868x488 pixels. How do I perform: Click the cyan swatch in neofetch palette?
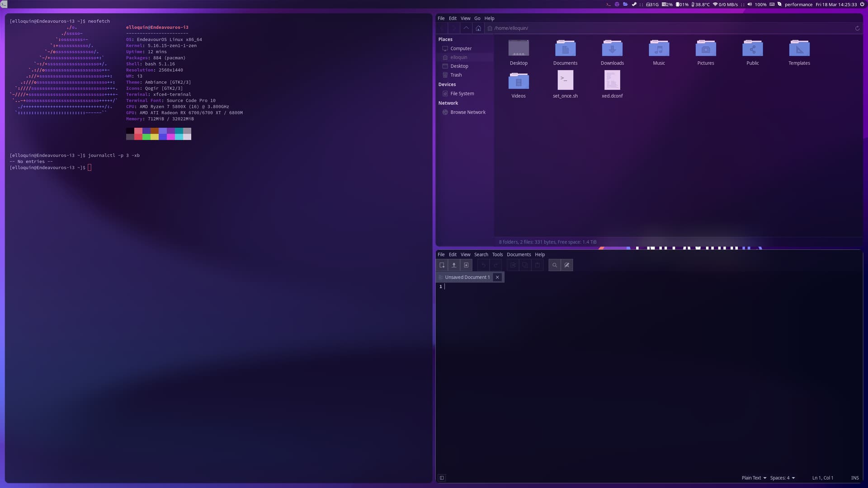click(179, 137)
